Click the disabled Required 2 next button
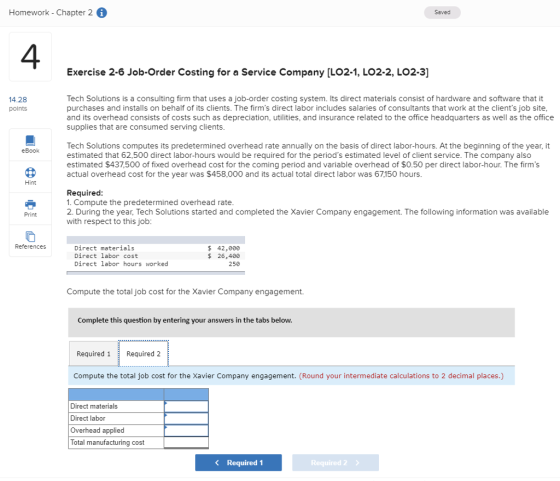Screen dimensions: 560x481 click(x=335, y=462)
